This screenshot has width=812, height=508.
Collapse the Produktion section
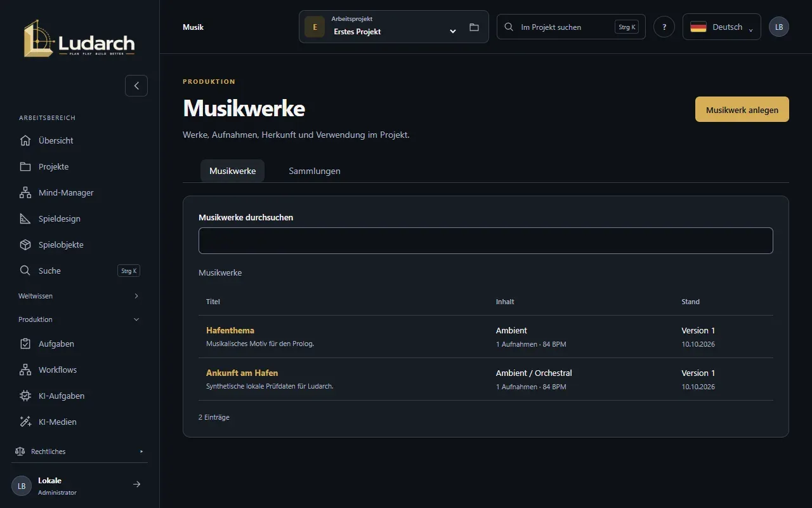pos(79,319)
